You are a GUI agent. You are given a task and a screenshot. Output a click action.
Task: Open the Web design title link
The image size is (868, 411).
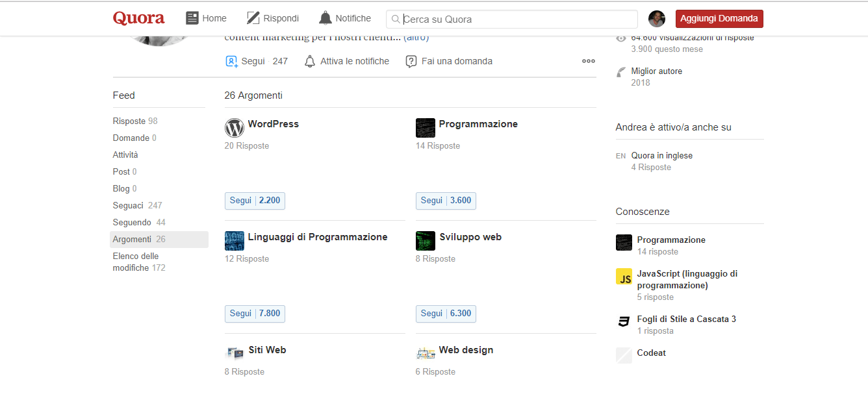click(466, 350)
